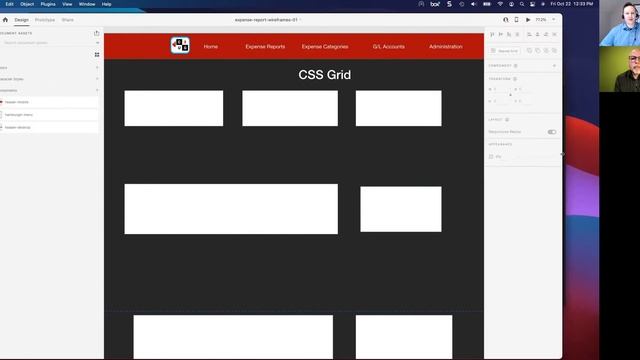The height and width of the screenshot is (360, 640).
Task: Click the volume icon in menu bar
Action: (x=473, y=4)
